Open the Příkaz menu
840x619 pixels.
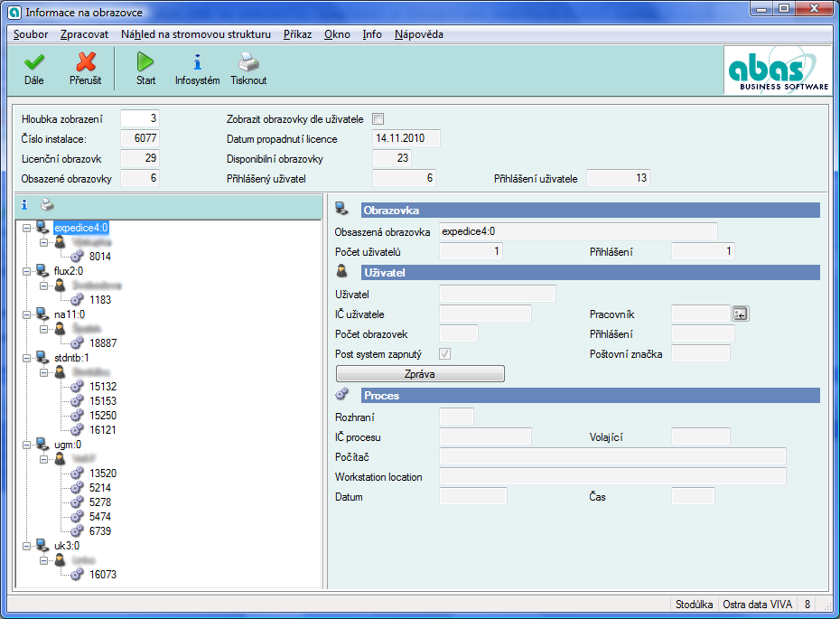[x=297, y=34]
